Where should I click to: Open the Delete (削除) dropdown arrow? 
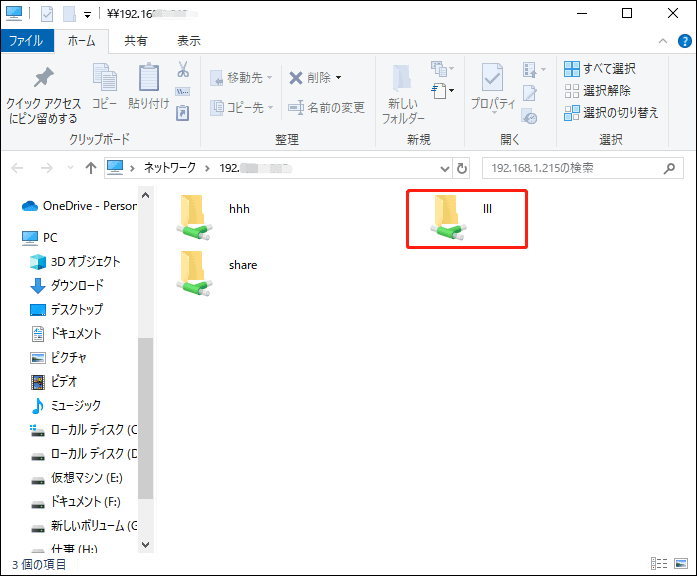point(339,78)
